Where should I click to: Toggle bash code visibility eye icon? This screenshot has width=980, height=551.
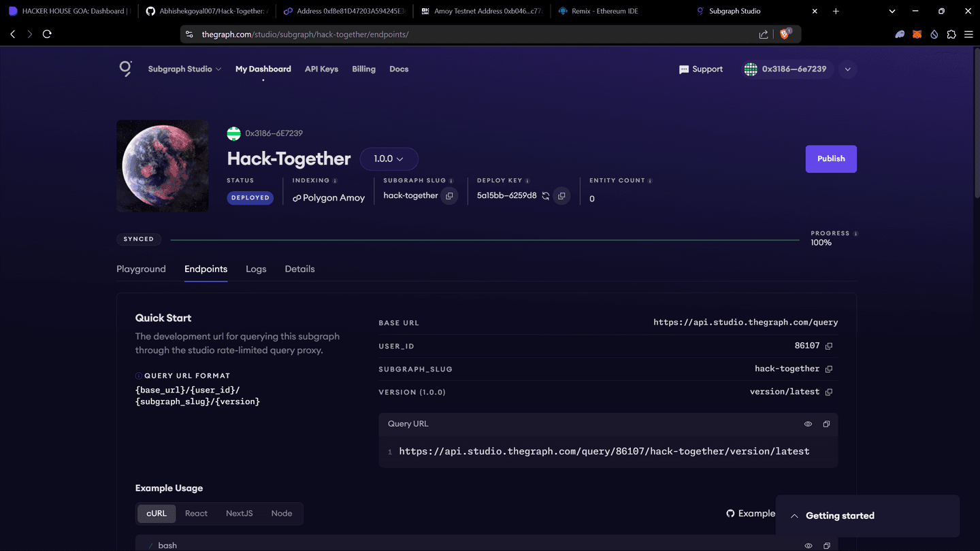(808, 546)
